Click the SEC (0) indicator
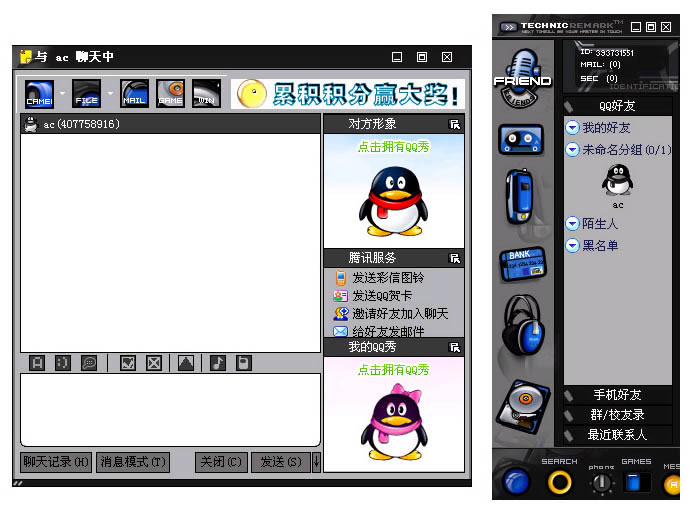 click(x=599, y=78)
